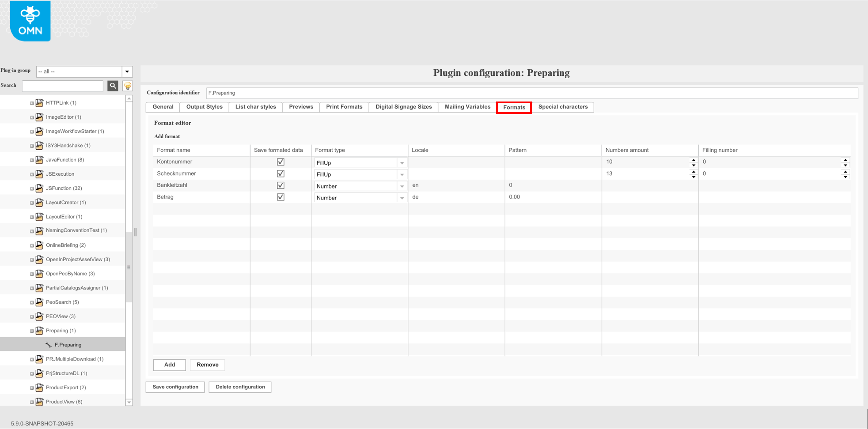Expand the LayoutEditor tree node
This screenshot has height=429, width=868.
click(x=32, y=217)
